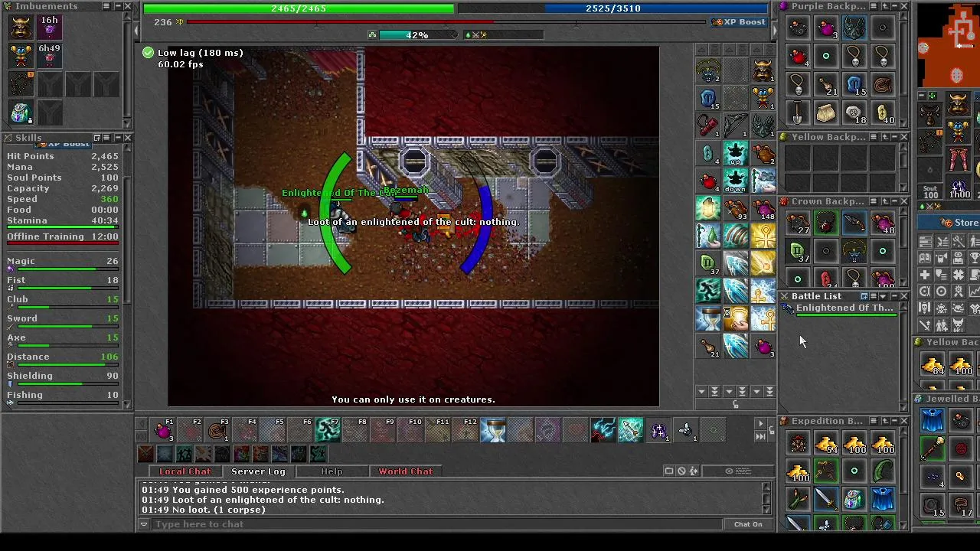Click the blue cape in Jewelled Backpack
The image size is (980, 551).
point(933,420)
